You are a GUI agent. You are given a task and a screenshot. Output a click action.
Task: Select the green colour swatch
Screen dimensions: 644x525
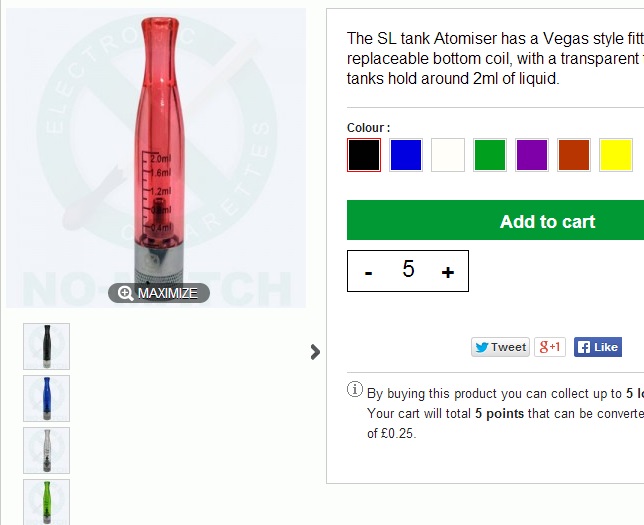coord(490,155)
